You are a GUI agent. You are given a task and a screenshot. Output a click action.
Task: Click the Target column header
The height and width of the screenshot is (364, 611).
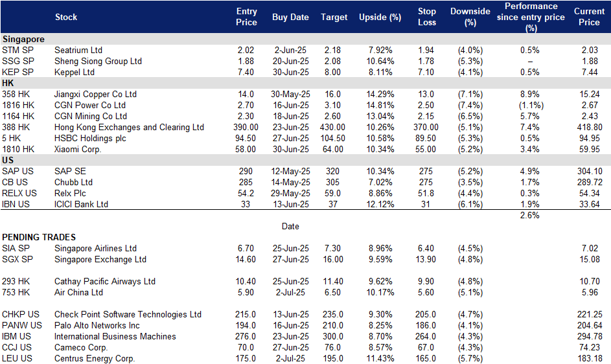tap(334, 17)
